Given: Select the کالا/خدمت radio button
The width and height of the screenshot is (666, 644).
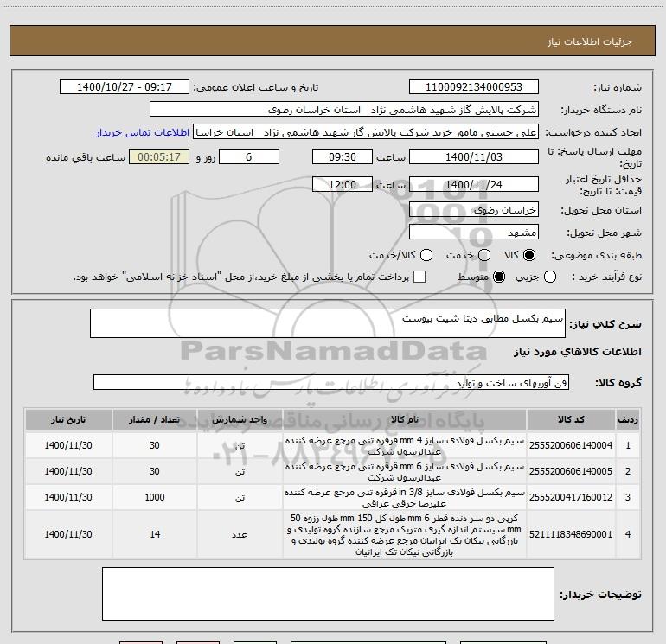Looking at the screenshot, I should [426, 255].
